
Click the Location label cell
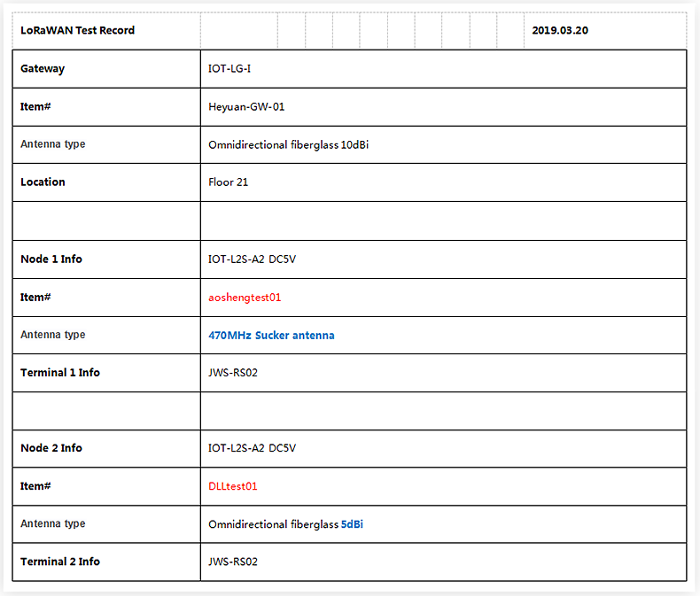pyautogui.click(x=43, y=182)
